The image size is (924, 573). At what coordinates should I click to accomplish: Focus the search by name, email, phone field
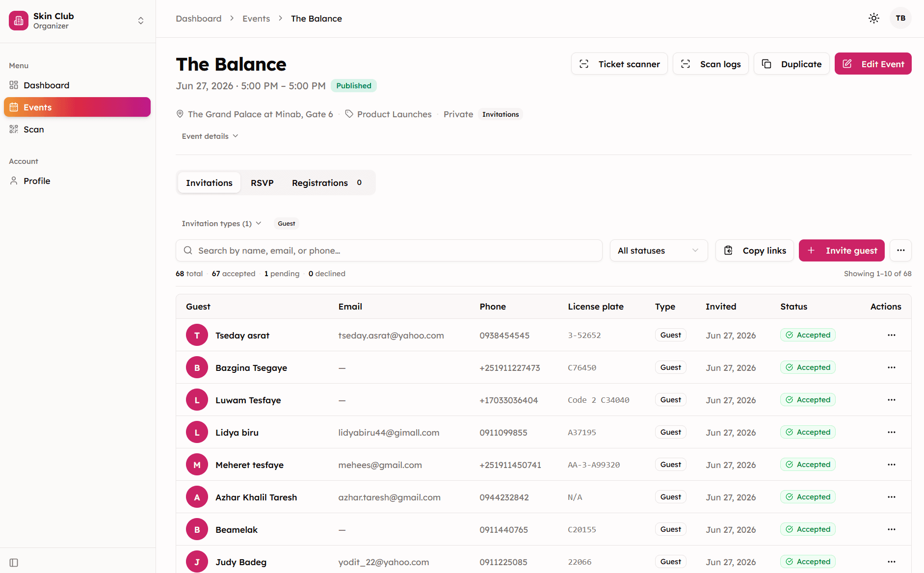pyautogui.click(x=389, y=251)
